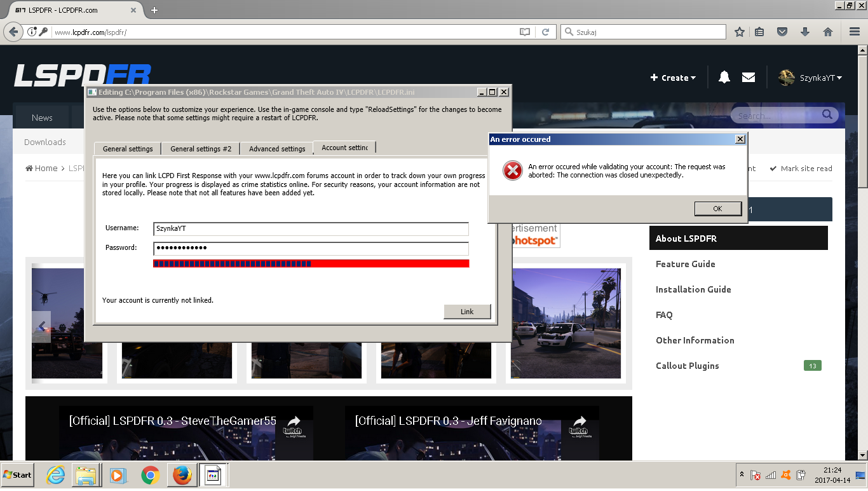Focus the Username field

pyautogui.click(x=311, y=229)
